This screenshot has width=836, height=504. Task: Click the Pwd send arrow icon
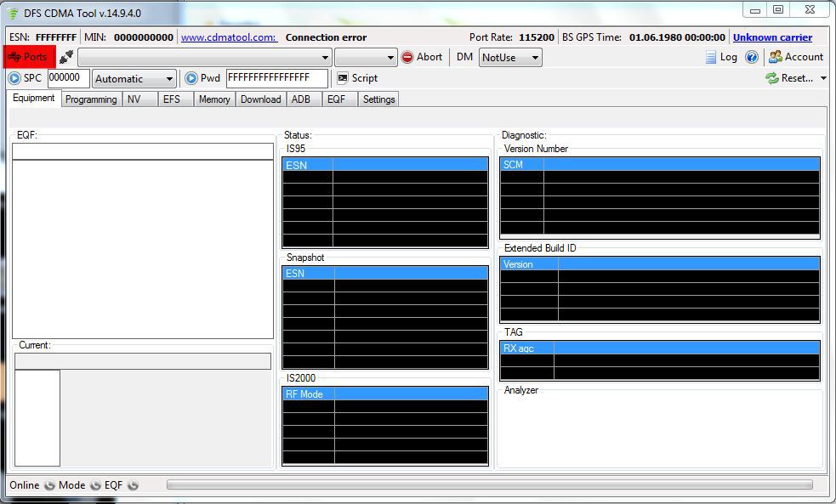(x=191, y=78)
